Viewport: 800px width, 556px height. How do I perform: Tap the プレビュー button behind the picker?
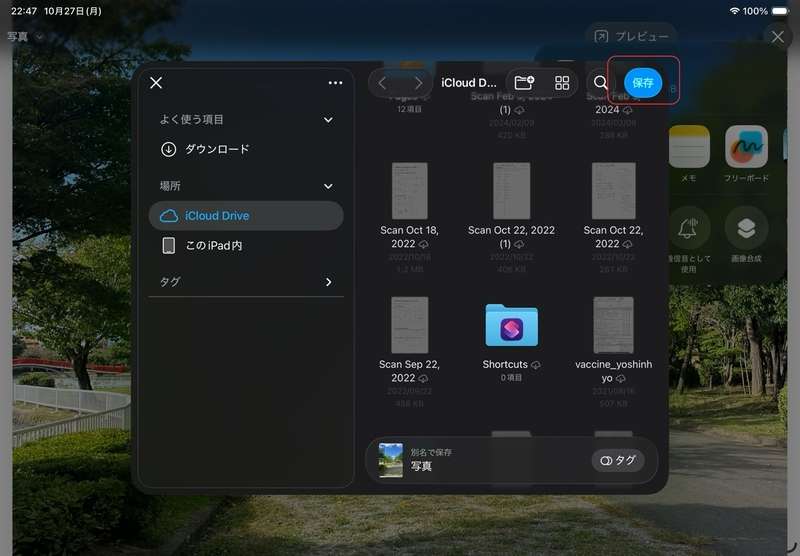click(631, 36)
